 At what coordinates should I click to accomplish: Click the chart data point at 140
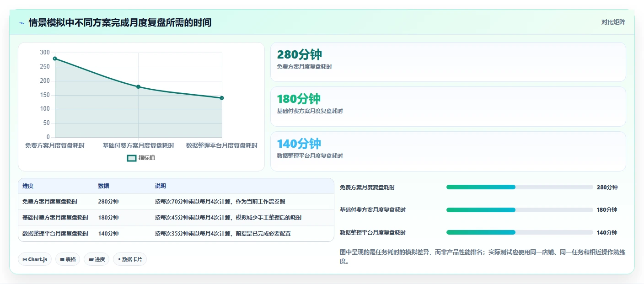222,98
